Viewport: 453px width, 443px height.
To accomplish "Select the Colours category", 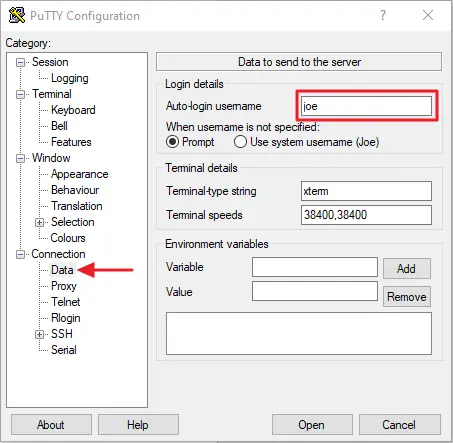I will (68, 238).
